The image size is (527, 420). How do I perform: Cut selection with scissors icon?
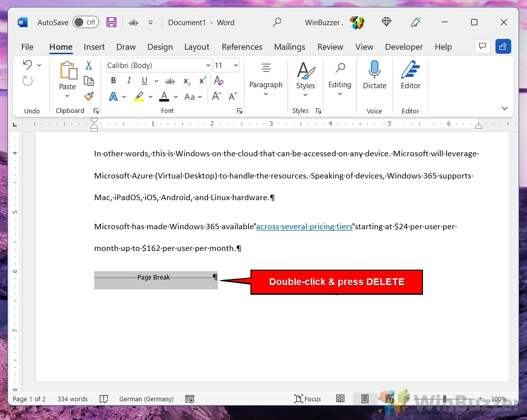pos(89,65)
